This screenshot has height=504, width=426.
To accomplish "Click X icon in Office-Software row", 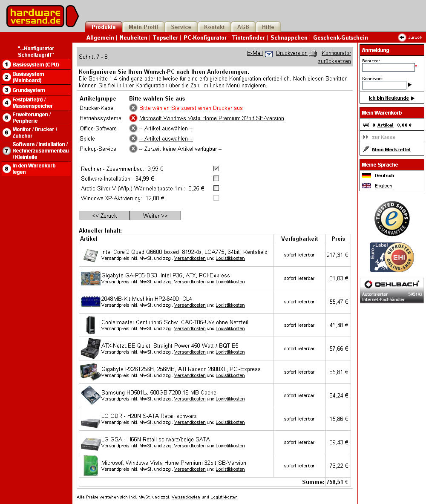I will 133,128.
